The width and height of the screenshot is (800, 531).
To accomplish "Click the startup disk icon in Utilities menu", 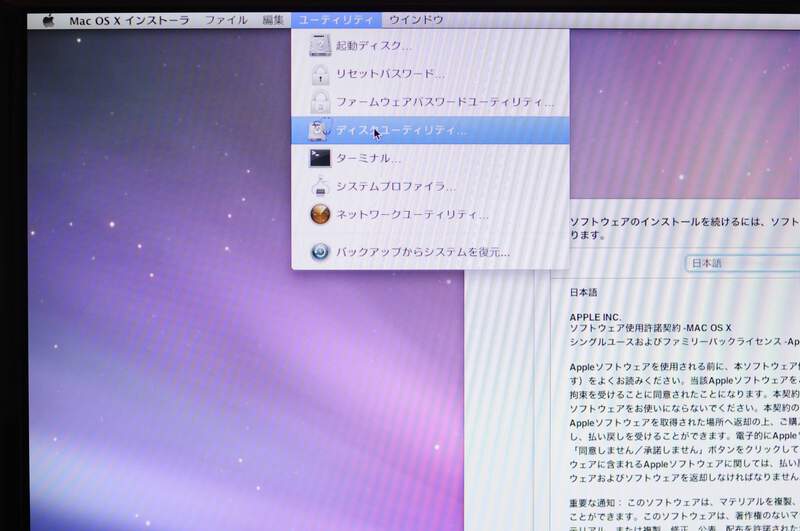I will 319,46.
